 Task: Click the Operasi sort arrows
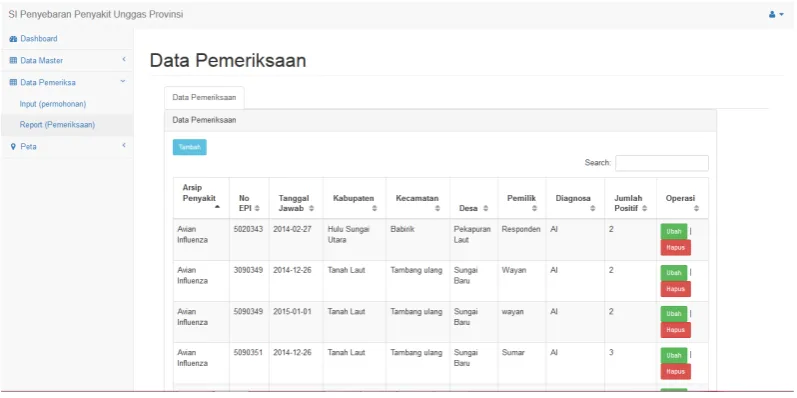696,208
